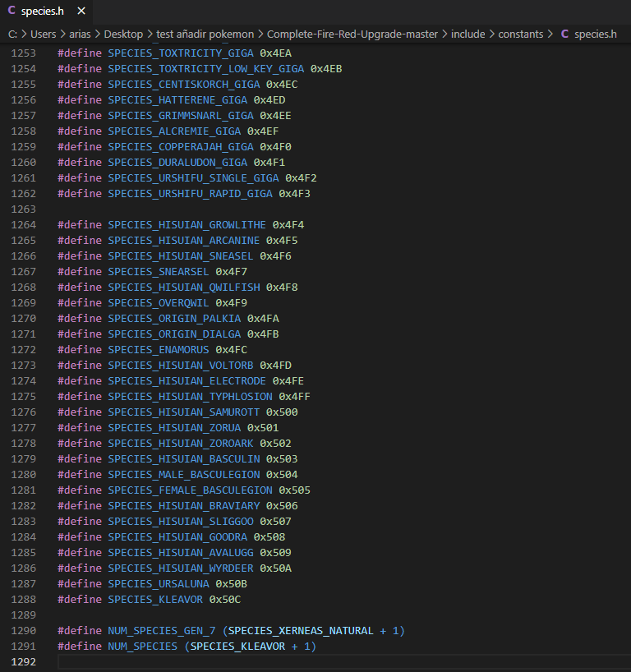
Task: Open the 'Desktop' breadcrumb folder
Action: click(x=123, y=34)
